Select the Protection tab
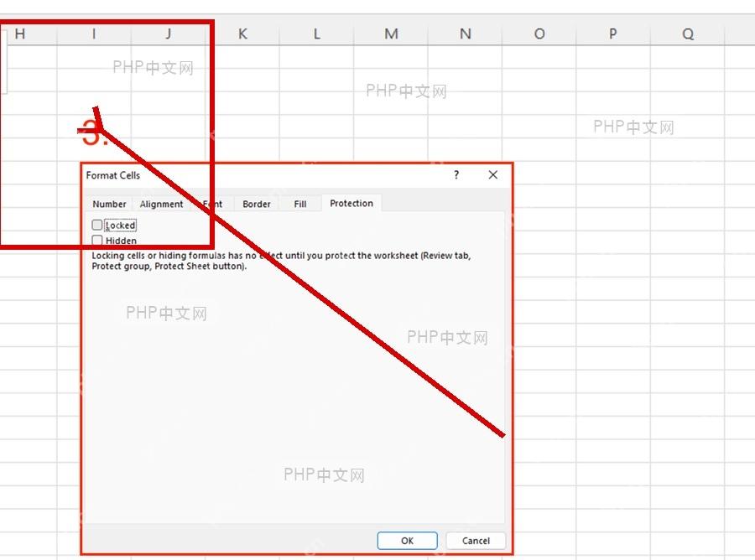The width and height of the screenshot is (755, 560). (x=351, y=204)
